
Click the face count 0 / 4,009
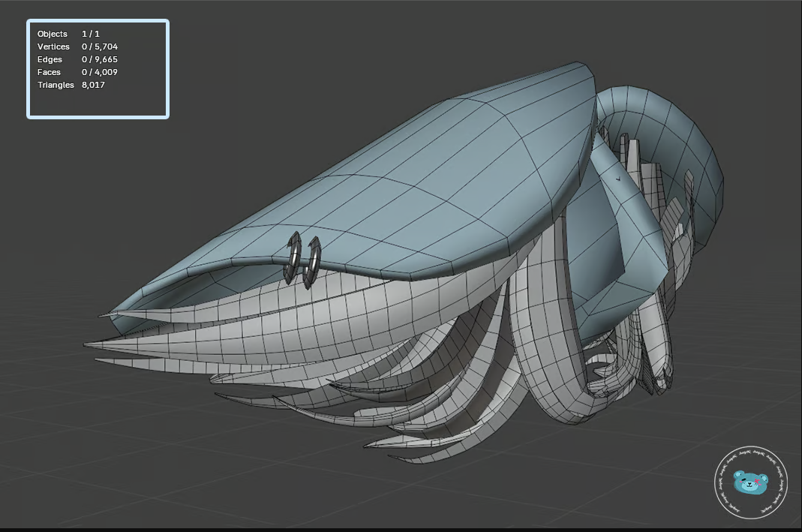click(100, 72)
